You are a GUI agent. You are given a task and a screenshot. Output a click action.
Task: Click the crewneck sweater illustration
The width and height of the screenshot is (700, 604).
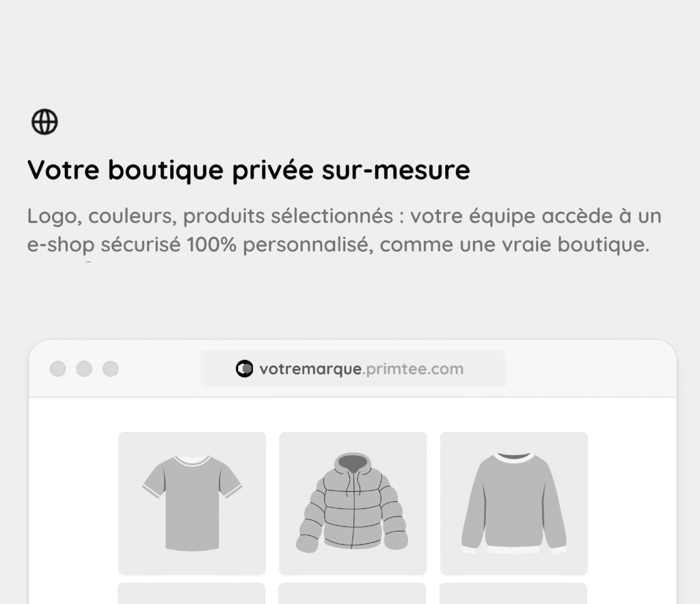pos(514,504)
